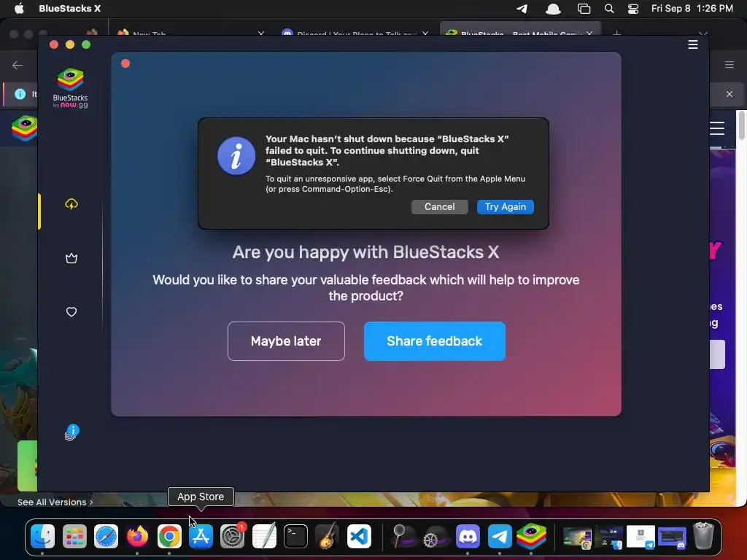Open the window mirroring menu bar icon
The height and width of the screenshot is (560, 747).
click(584, 9)
